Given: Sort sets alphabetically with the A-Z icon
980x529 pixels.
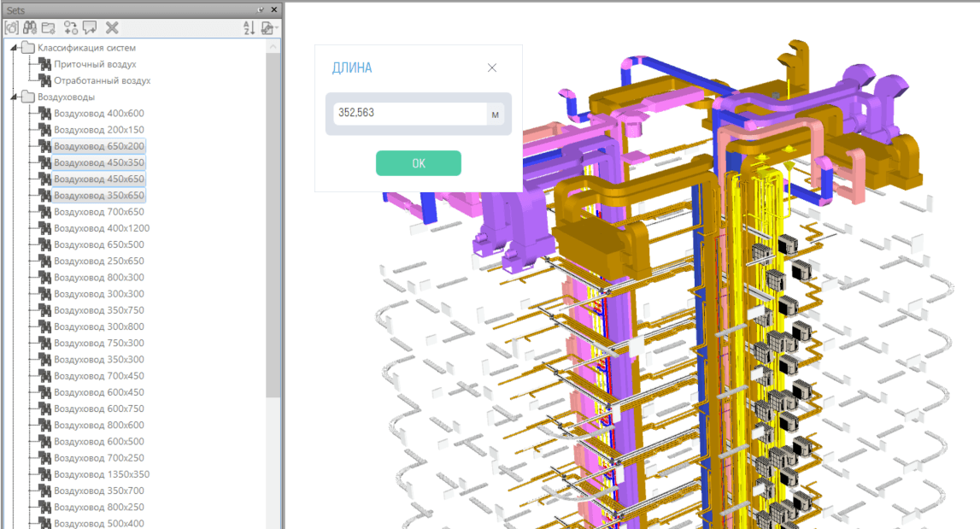Looking at the screenshot, I should click(249, 28).
